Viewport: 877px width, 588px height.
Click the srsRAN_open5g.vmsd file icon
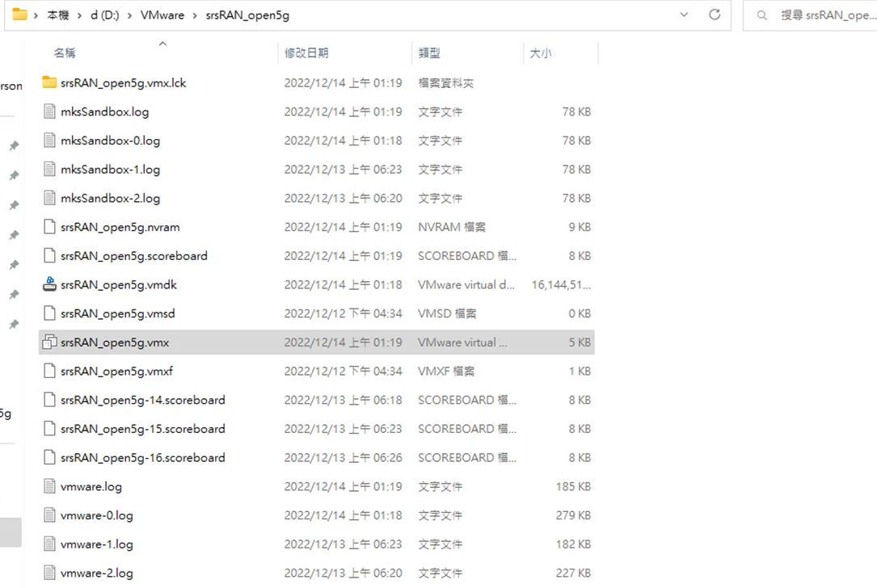pyautogui.click(x=49, y=313)
